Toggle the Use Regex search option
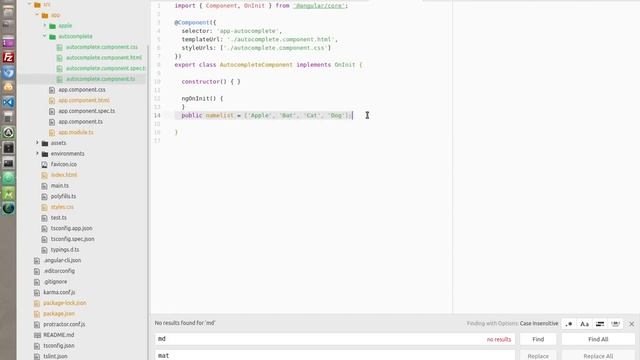 click(569, 324)
